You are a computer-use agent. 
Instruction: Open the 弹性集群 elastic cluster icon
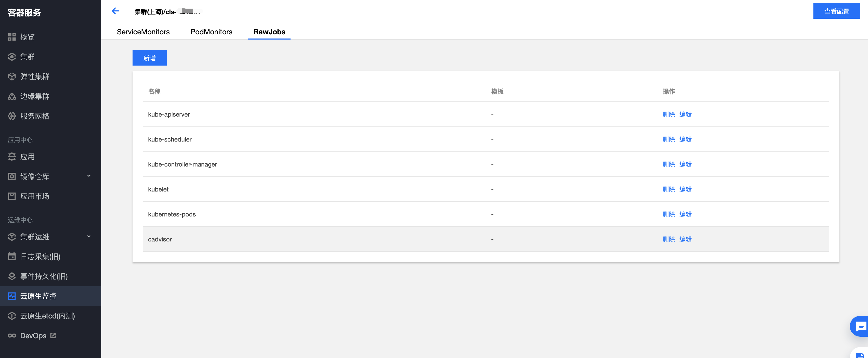pyautogui.click(x=12, y=76)
